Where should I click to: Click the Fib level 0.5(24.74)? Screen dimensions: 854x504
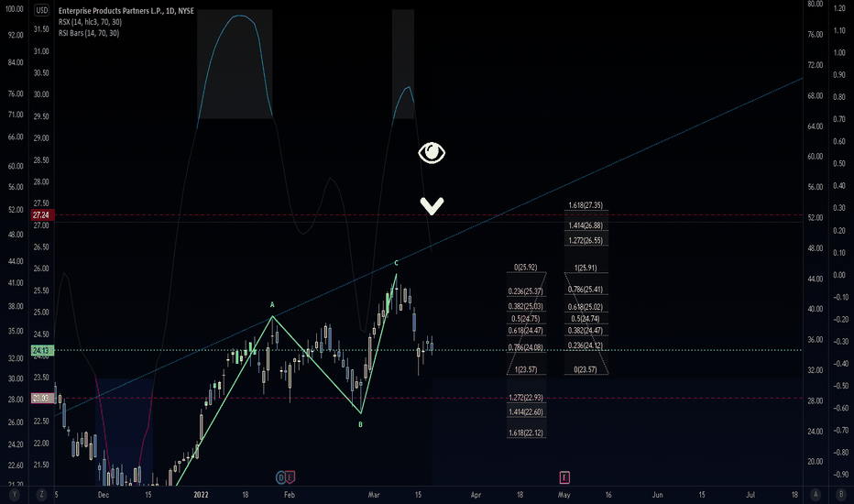586,319
